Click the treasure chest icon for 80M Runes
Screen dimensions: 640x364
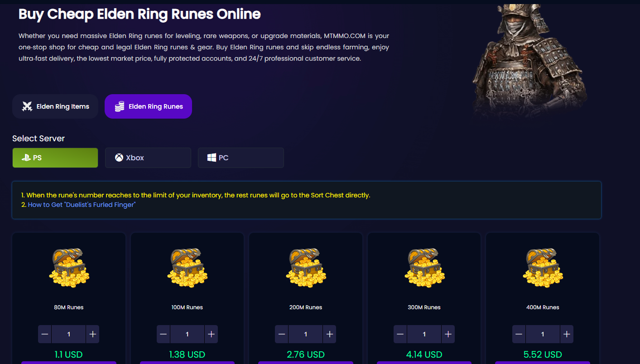[x=69, y=268]
